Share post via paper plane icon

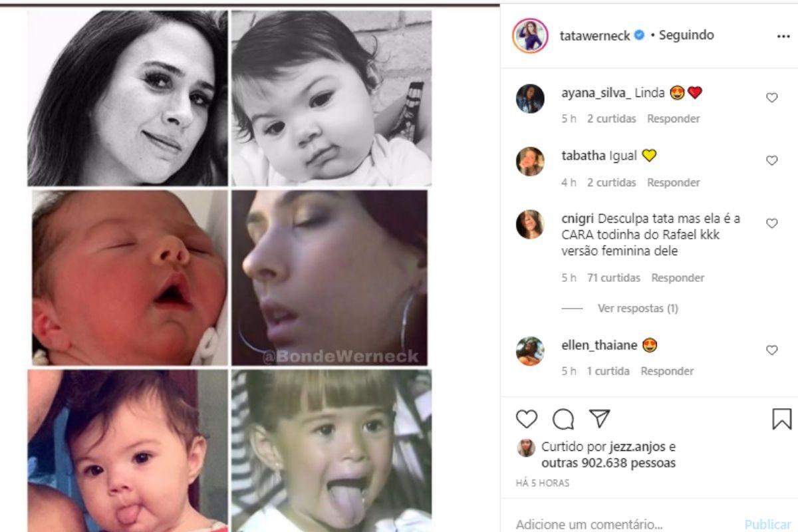(600, 418)
